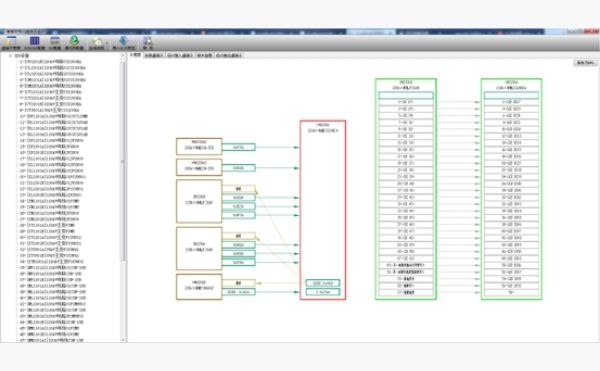Click the teal signal box of the topmost device
The height and width of the screenshot is (371, 600).
pyautogui.click(x=238, y=147)
